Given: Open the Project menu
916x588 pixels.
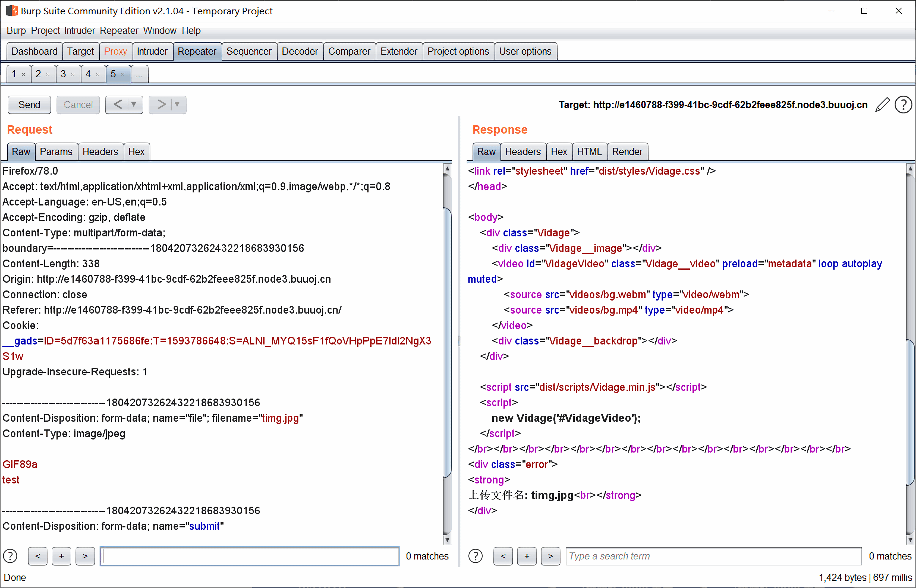Looking at the screenshot, I should tap(45, 31).
